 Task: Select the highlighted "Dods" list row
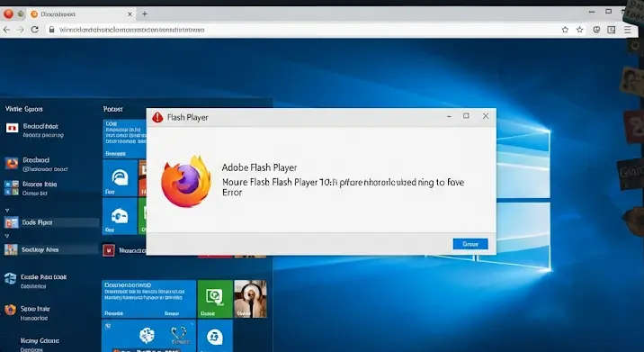(x=52, y=222)
